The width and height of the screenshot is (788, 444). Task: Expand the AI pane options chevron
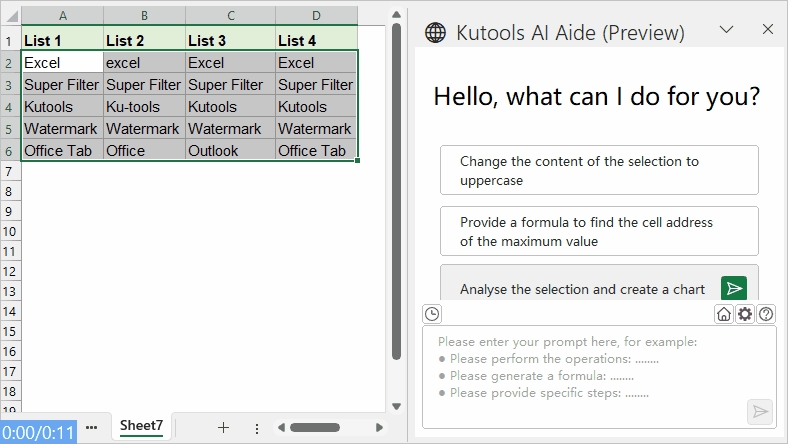(x=728, y=31)
